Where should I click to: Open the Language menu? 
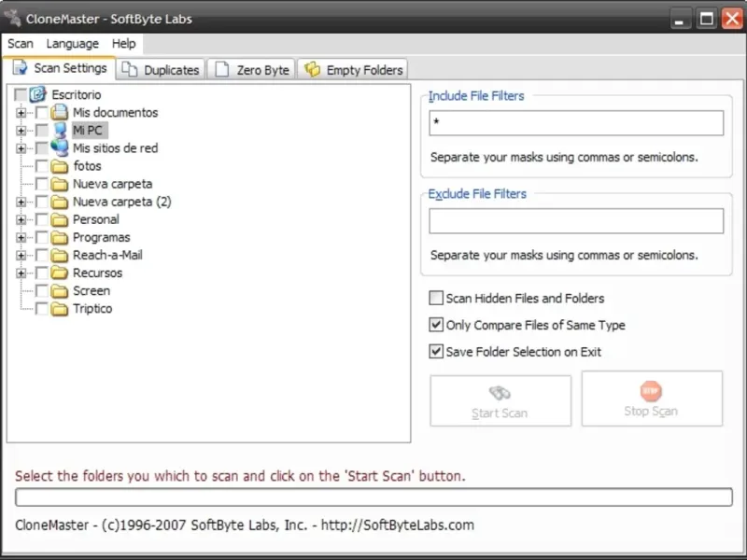pos(73,44)
